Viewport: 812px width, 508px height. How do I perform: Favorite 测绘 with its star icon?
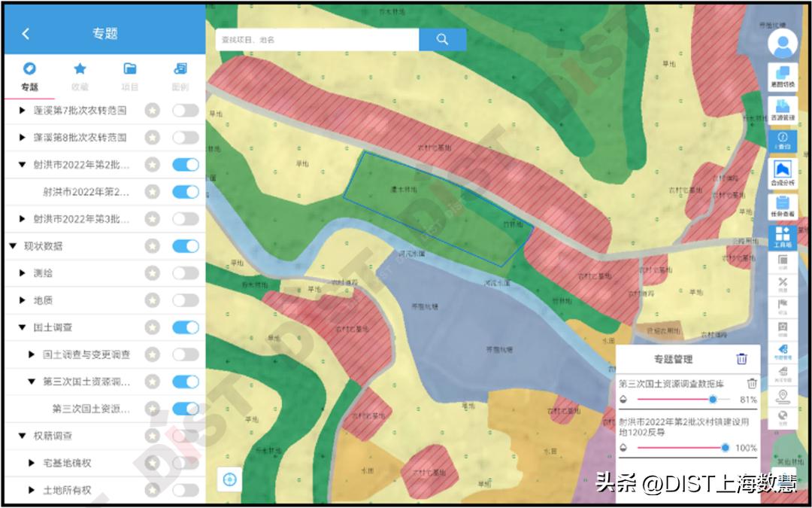(x=152, y=273)
